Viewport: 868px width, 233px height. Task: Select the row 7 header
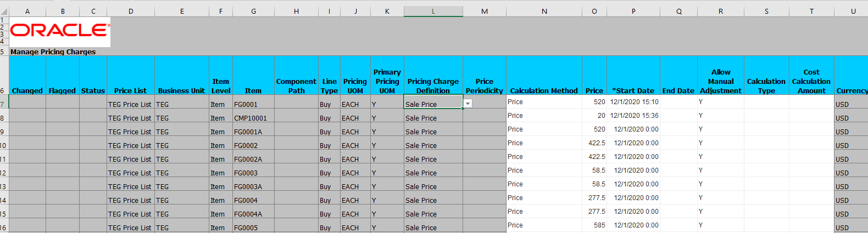(3, 104)
